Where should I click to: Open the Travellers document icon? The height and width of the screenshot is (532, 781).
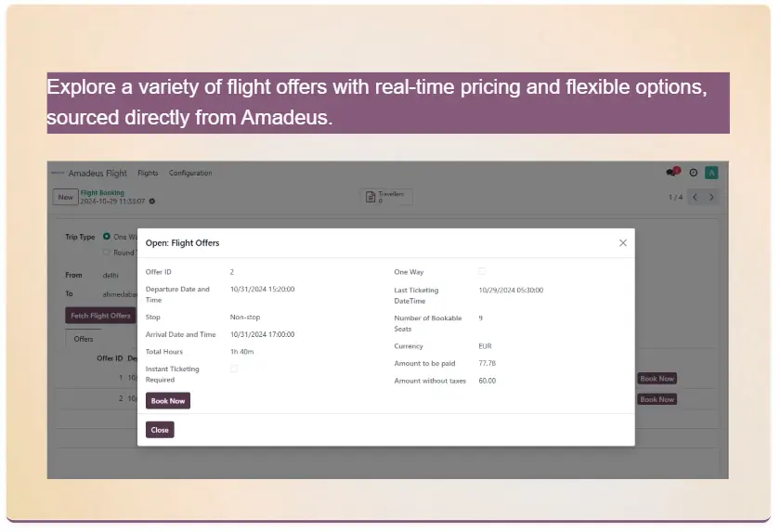pyautogui.click(x=371, y=197)
